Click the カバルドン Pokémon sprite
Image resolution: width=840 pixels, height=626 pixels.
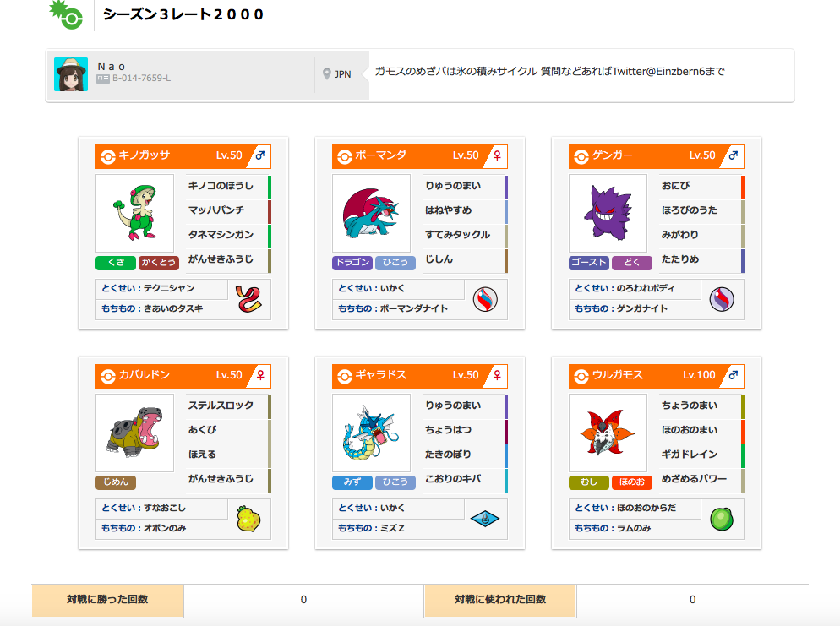pos(134,432)
